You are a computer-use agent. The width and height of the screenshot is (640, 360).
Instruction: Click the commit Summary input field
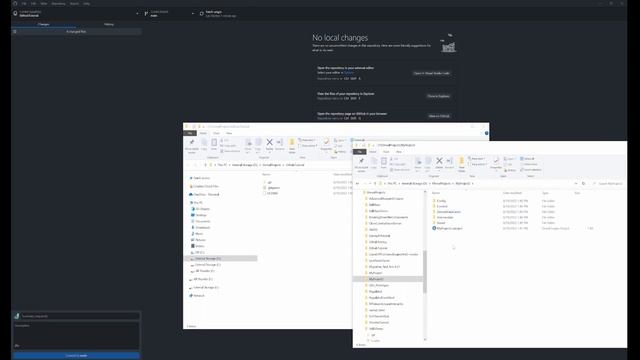pos(80,316)
